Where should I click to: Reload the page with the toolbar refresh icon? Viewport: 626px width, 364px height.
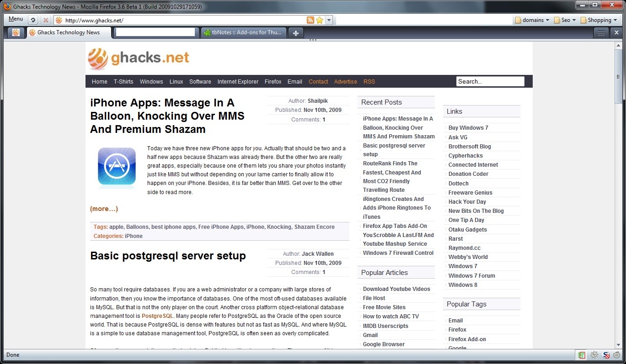point(33,20)
